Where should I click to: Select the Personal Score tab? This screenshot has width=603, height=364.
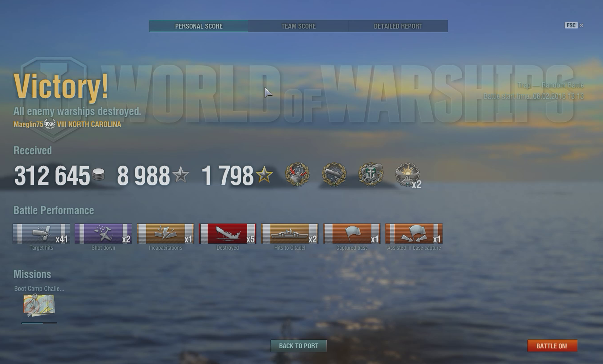pyautogui.click(x=199, y=26)
